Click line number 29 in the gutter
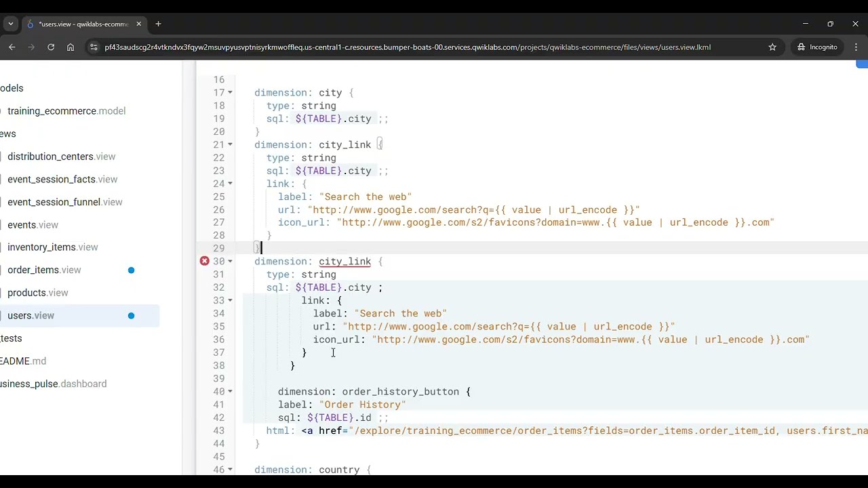The width and height of the screenshot is (868, 488). tap(218, 248)
